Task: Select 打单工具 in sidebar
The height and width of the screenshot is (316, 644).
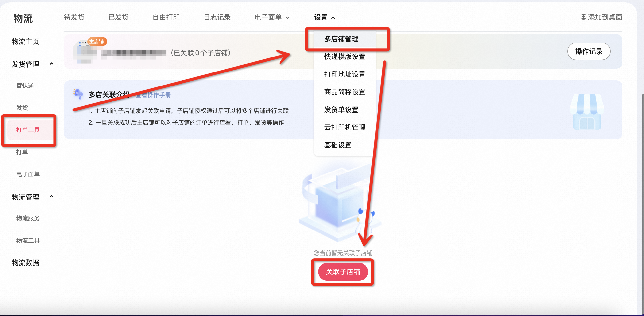Action: click(x=30, y=130)
